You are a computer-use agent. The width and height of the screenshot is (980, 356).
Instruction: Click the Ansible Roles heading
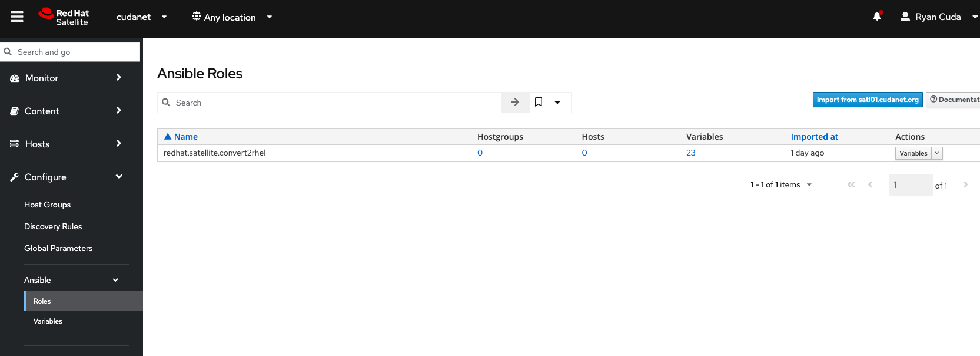(200, 74)
